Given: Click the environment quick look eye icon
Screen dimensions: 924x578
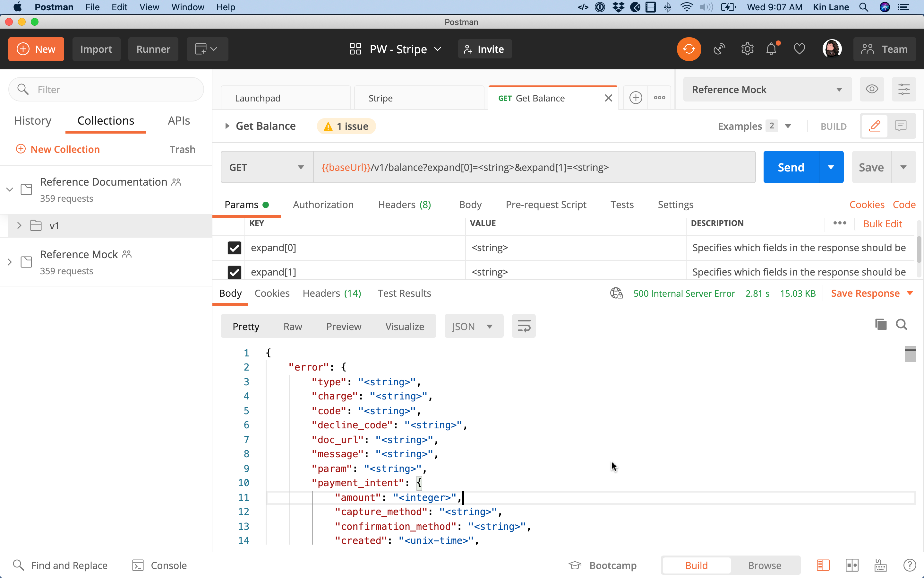Looking at the screenshot, I should (x=872, y=90).
